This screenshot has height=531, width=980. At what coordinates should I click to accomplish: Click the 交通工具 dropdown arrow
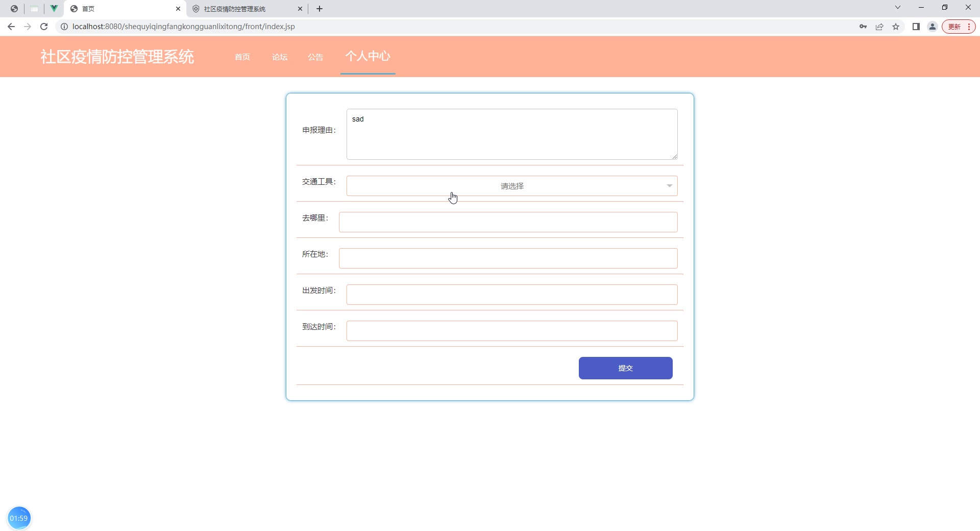pos(669,186)
